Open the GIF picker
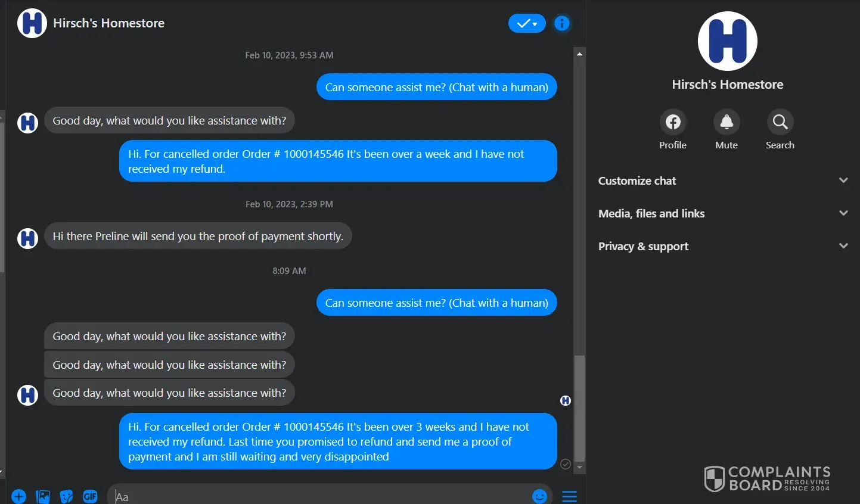The image size is (860, 504). coord(90,496)
